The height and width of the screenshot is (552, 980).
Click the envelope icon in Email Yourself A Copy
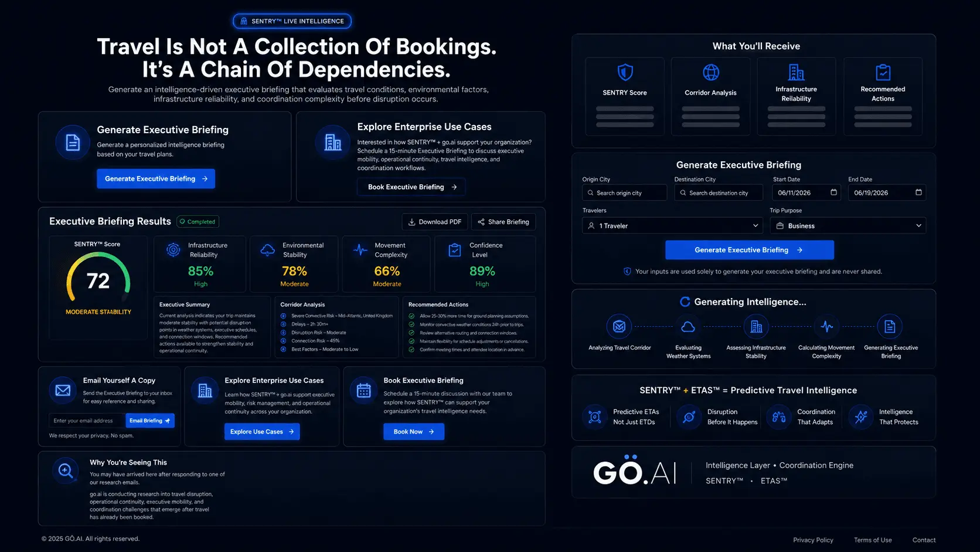coord(63,390)
